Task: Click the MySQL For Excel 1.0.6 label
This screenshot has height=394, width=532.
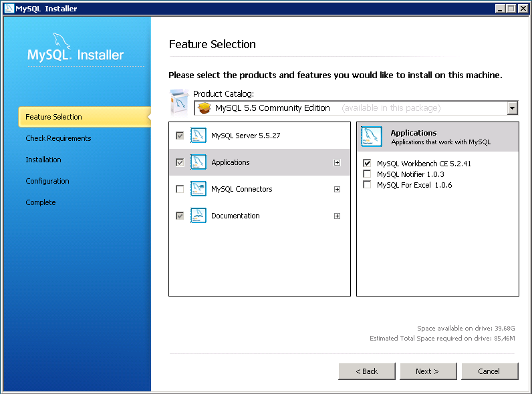Action: click(x=414, y=185)
